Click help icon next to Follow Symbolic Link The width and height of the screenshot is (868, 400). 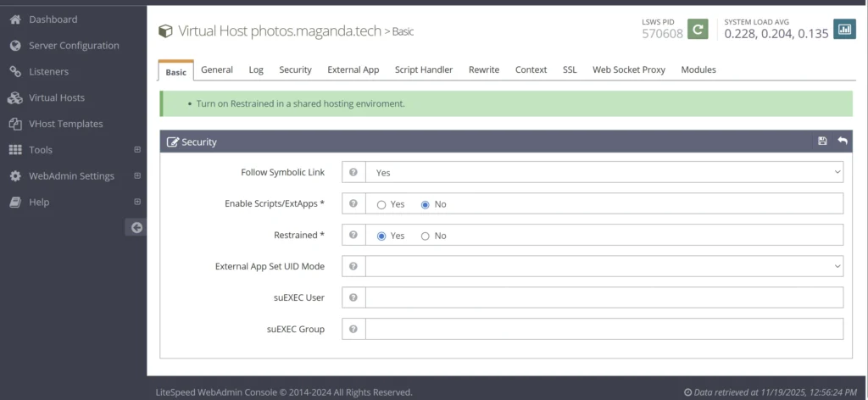353,172
